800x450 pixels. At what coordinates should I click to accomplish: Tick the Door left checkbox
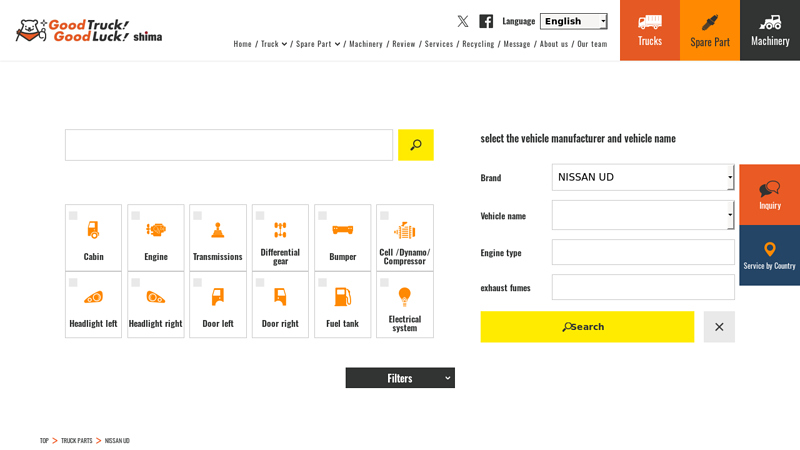(x=197, y=282)
